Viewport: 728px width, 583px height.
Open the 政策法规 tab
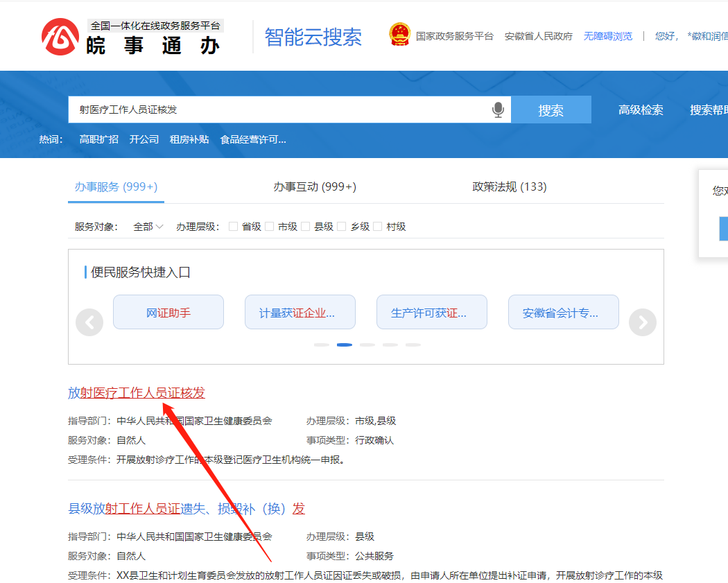[x=510, y=186]
